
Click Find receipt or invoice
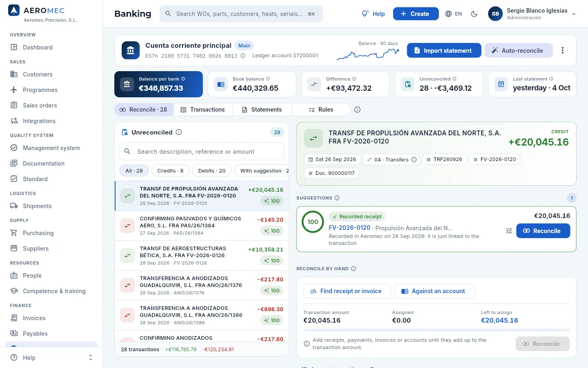click(x=347, y=291)
